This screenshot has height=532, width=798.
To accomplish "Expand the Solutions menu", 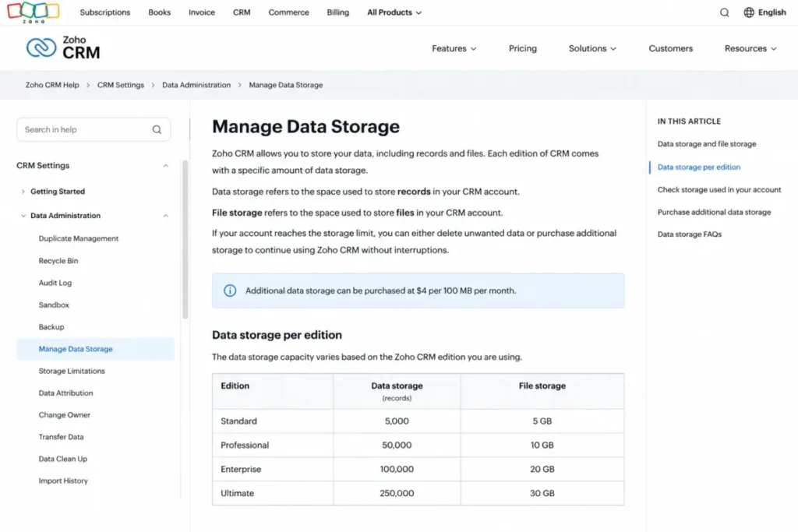I will [592, 48].
